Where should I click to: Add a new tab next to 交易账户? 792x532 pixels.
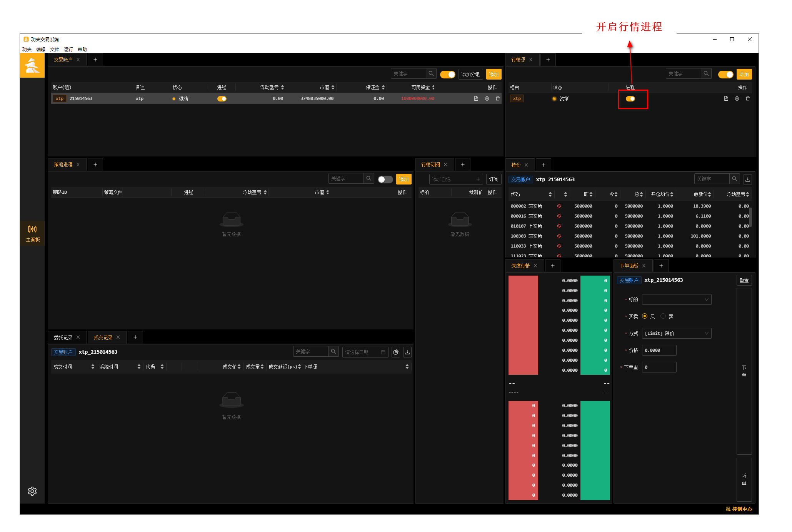coord(95,60)
